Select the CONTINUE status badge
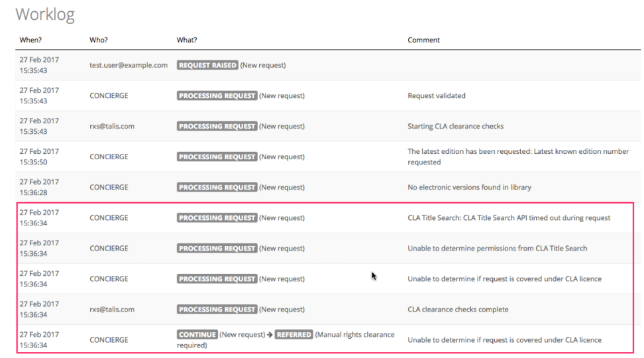 [x=197, y=335]
